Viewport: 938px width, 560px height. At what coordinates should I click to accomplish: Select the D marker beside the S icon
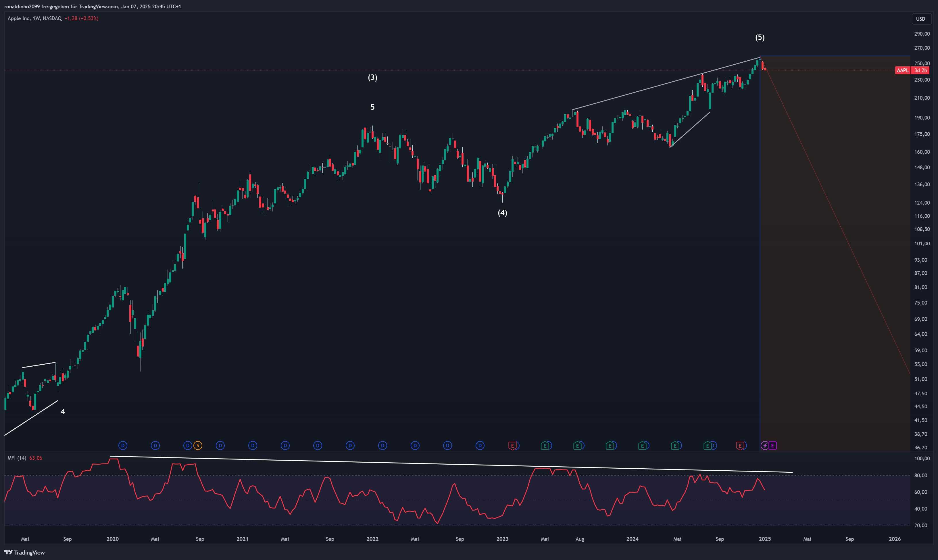(188, 446)
